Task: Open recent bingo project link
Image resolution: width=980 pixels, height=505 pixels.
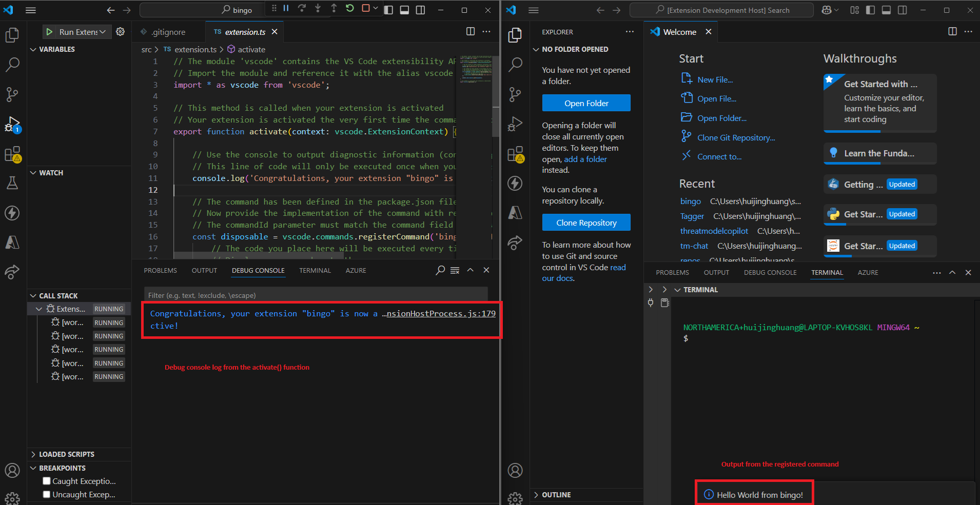Action: [x=691, y=201]
